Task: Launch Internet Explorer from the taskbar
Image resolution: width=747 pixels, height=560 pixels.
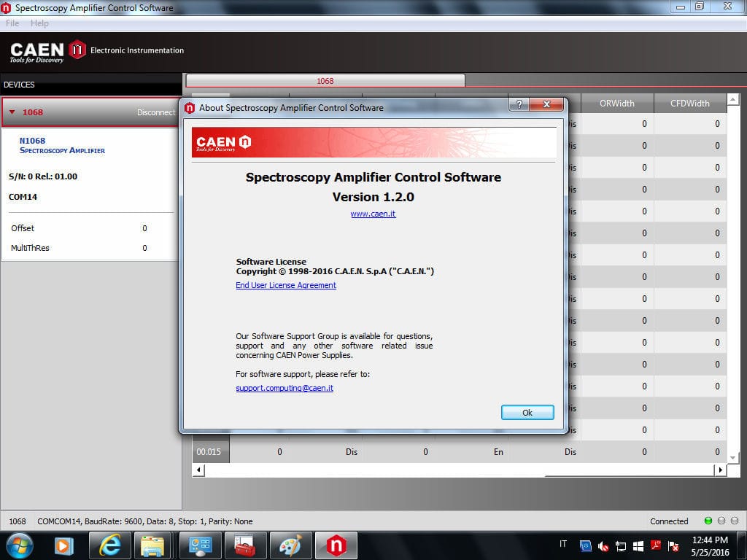Action: 109,545
